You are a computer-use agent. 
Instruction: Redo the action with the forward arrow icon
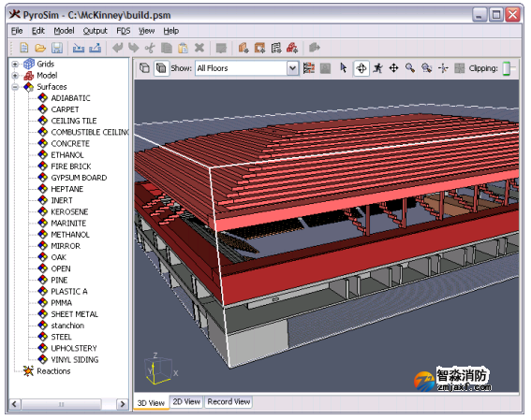(134, 48)
